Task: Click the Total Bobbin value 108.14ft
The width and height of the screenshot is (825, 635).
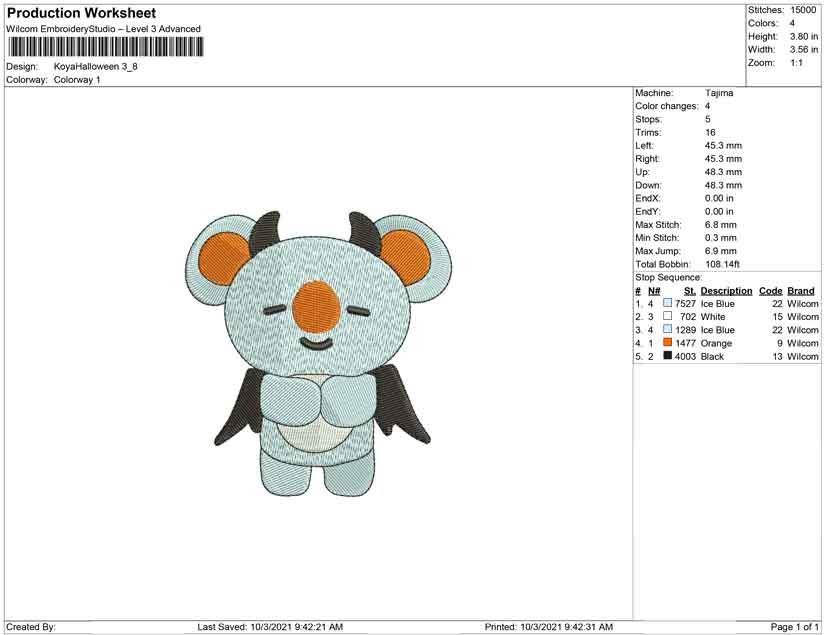Action: click(x=722, y=264)
